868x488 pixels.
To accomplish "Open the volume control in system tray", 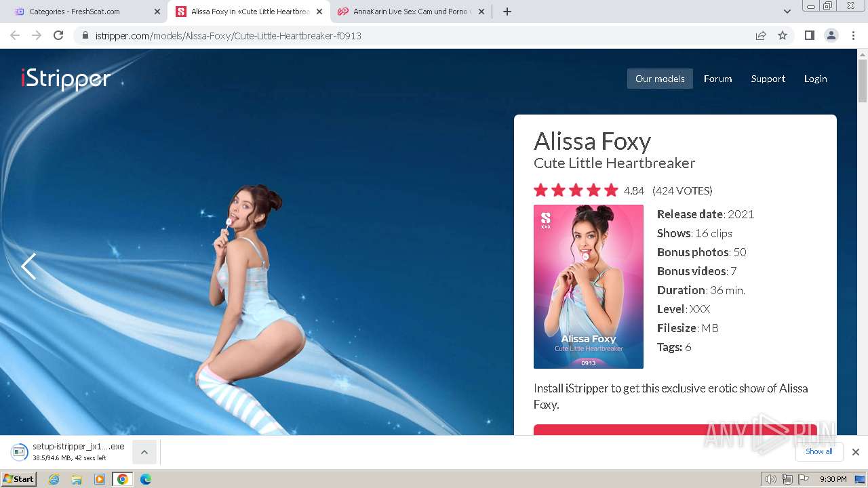I will point(770,479).
